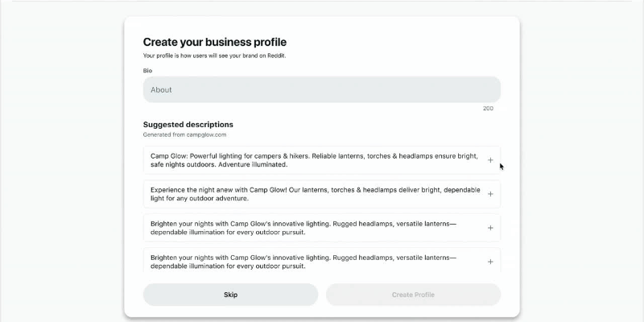The width and height of the screenshot is (644, 322).
Task: Click the "Suggested descriptions" heading
Action: click(188, 125)
